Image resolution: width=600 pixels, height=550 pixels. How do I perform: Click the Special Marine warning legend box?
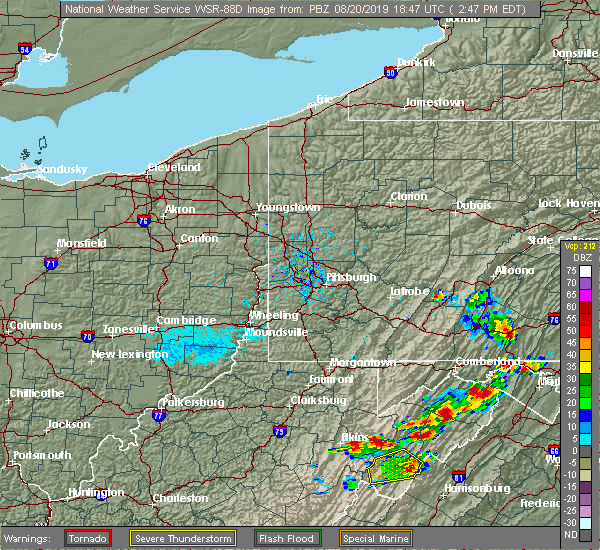coord(375,539)
